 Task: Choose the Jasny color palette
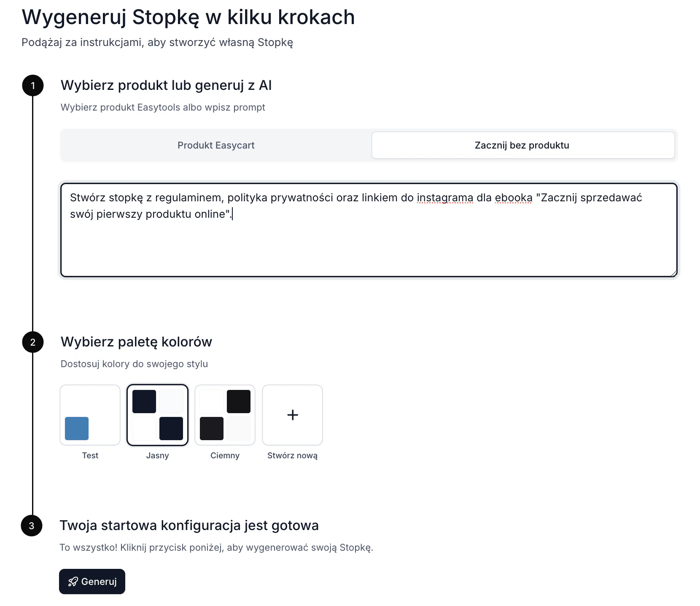pos(158,415)
